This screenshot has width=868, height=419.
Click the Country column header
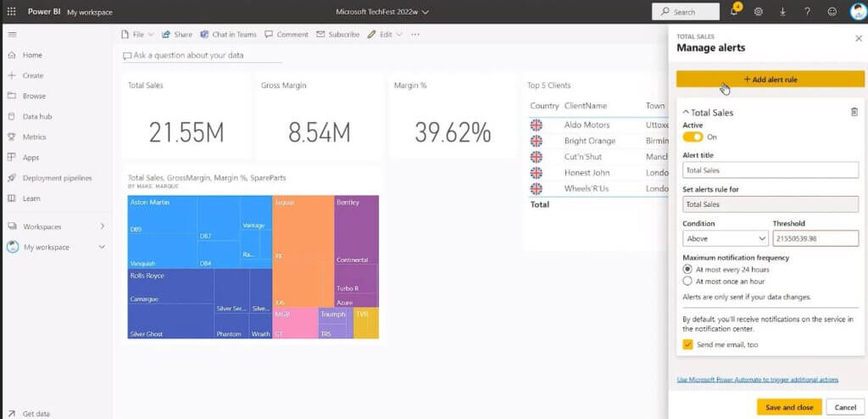coord(544,105)
